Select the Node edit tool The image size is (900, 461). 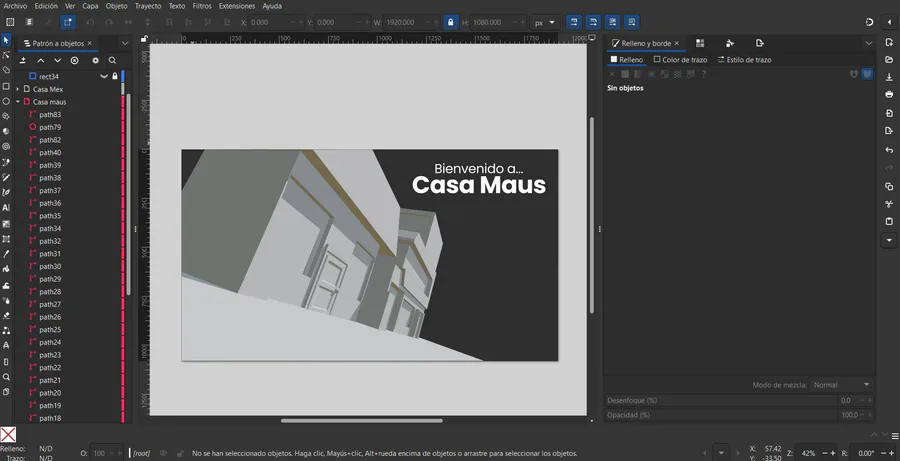6,55
